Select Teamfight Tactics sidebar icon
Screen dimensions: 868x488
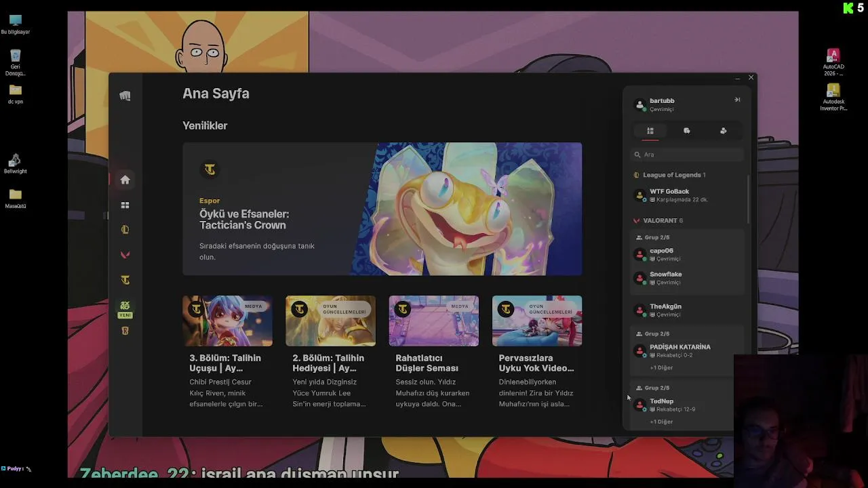click(125, 280)
